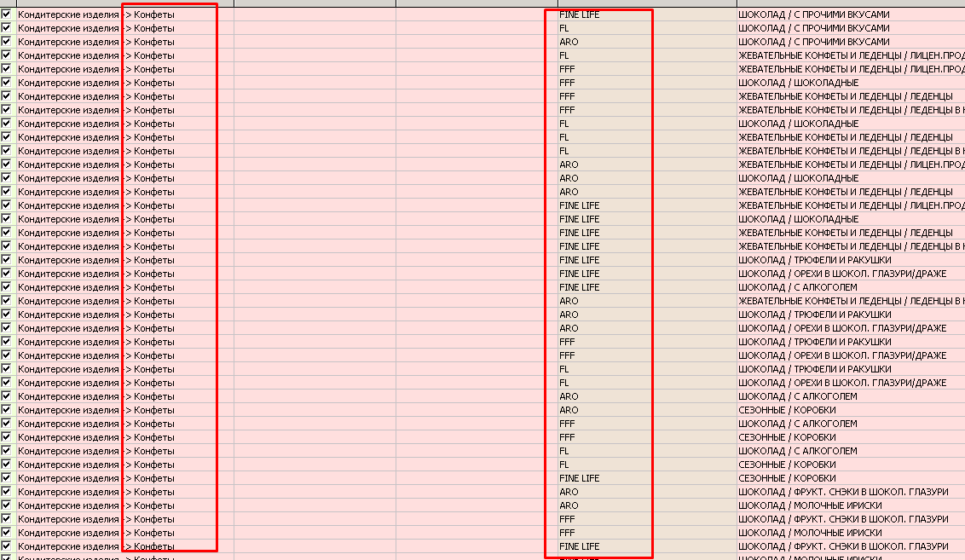The height and width of the screenshot is (560, 965).
Task: Uncheck the FINE LIFE 'ТРЮФЕЛИ И РАКУШКИ' row checkbox
Action: [x=6, y=260]
